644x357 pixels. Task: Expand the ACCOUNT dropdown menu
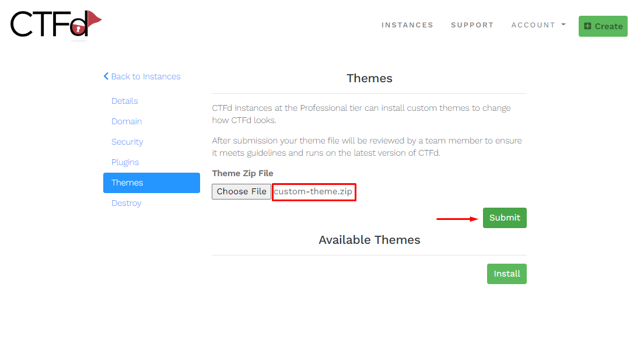tap(538, 25)
